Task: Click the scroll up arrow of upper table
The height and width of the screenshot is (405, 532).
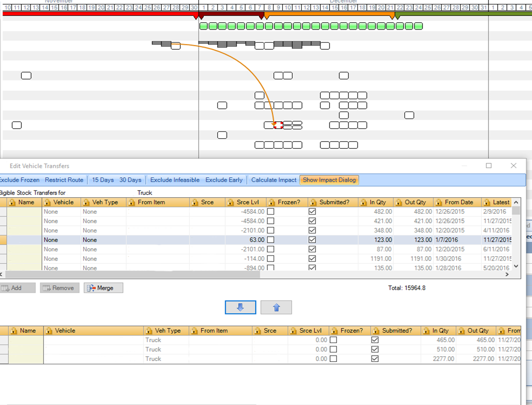Action: 516,202
